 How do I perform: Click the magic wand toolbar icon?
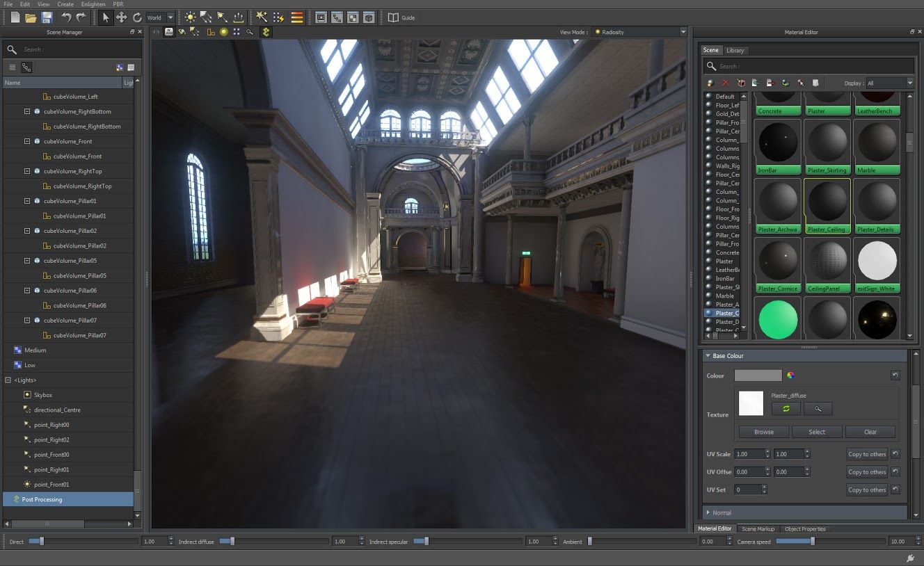click(262, 17)
